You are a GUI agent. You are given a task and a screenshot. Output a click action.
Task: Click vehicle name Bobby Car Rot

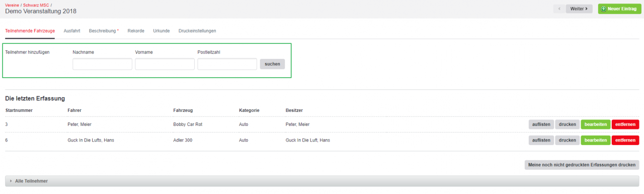188,124
